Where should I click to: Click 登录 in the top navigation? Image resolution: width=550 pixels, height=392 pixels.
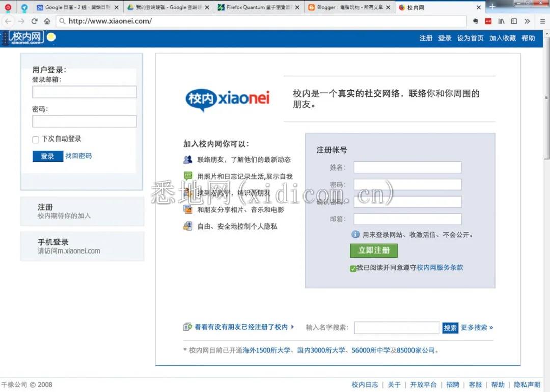point(445,38)
